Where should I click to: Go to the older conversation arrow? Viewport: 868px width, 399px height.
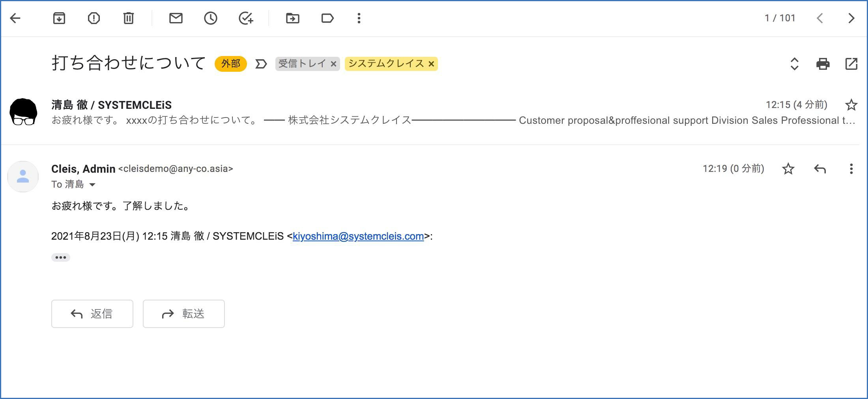coord(851,18)
